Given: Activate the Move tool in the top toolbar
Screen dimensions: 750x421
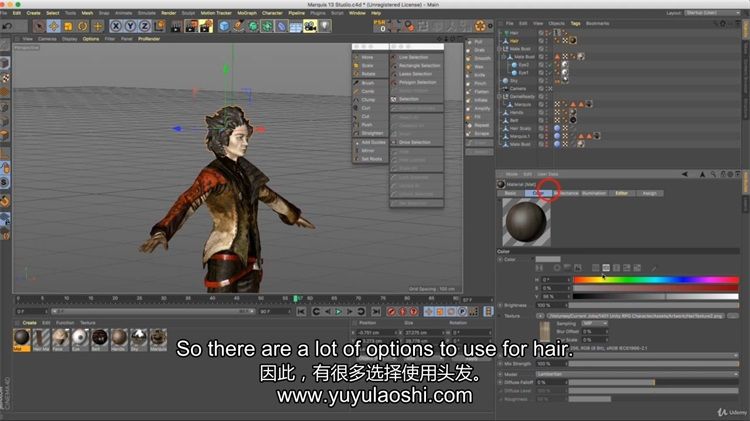Looking at the screenshot, I should click(x=54, y=26).
